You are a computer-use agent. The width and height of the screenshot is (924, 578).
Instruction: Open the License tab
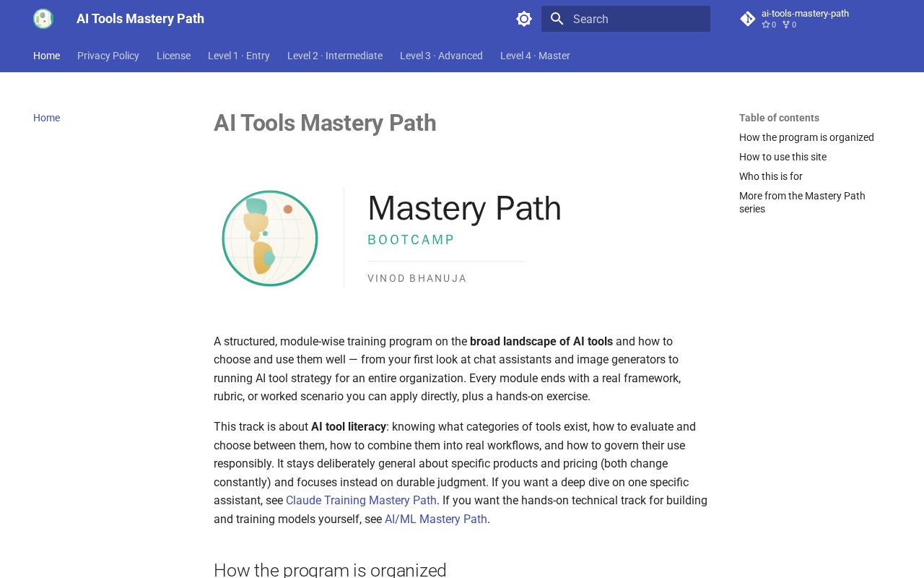pyautogui.click(x=173, y=56)
